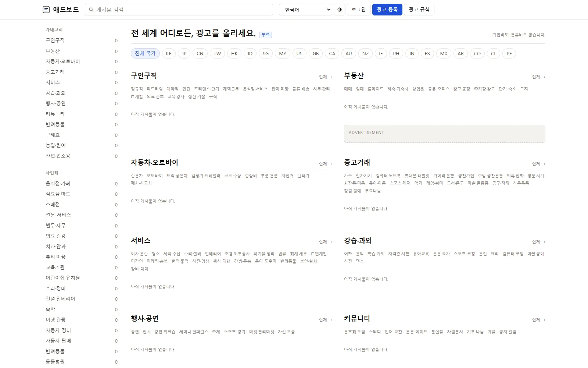Click IT·개발 subcategory link
588x368 pixels.
pyautogui.click(x=137, y=97)
